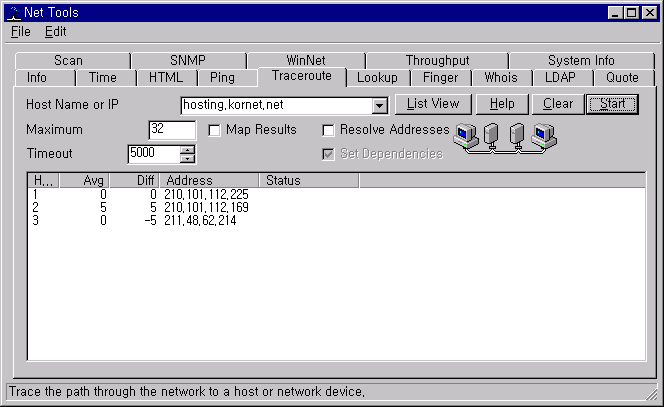Maximize the Net Tools window
The image size is (664, 407).
[631, 13]
